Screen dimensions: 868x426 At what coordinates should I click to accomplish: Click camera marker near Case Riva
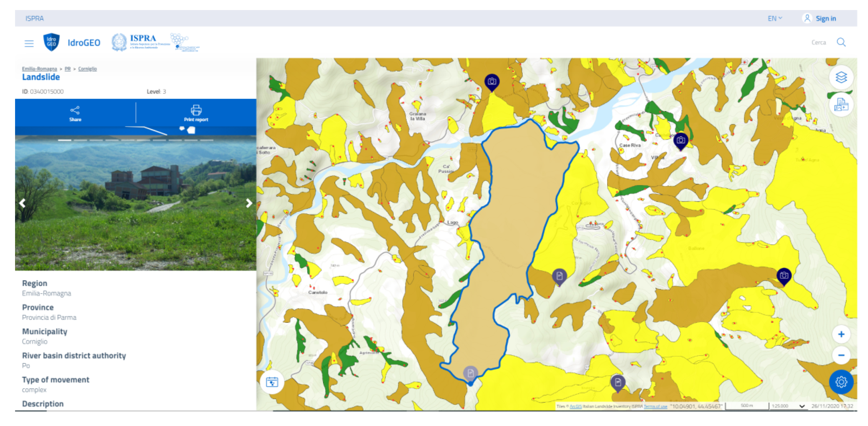click(680, 140)
